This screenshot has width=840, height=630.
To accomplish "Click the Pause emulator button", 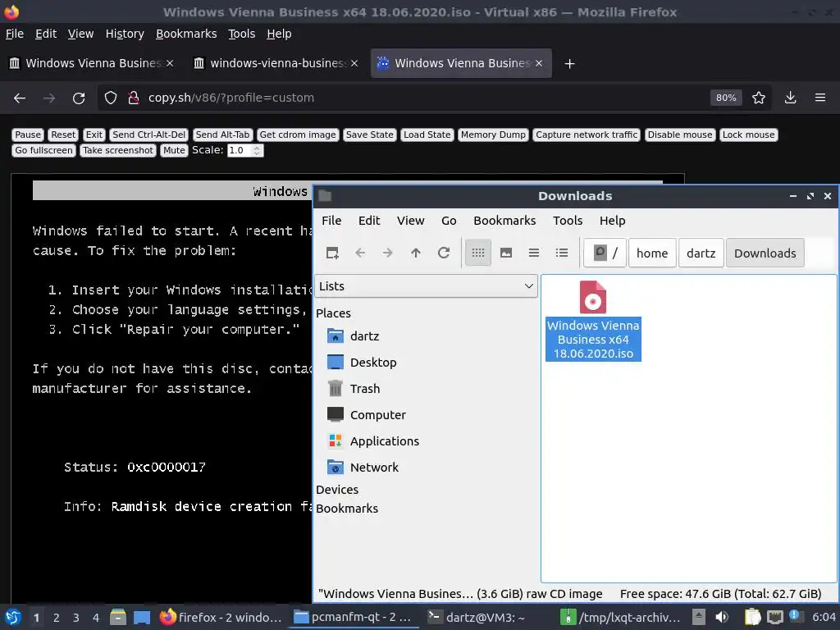I will (x=28, y=135).
